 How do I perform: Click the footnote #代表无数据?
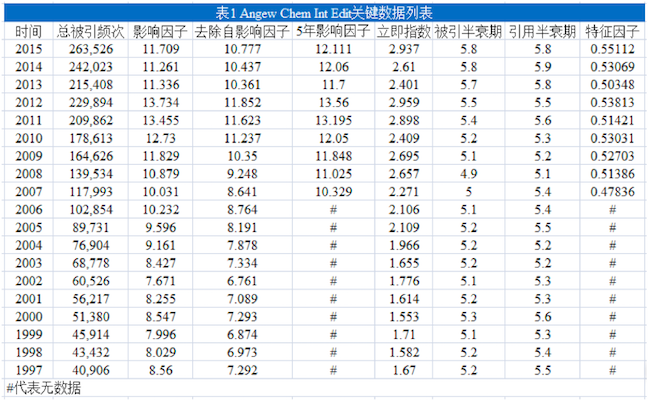44,388
